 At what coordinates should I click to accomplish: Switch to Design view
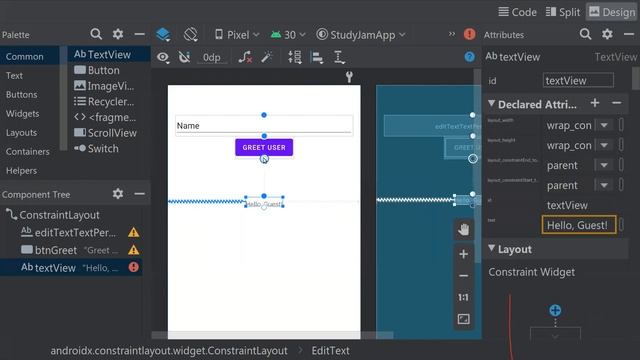(612, 12)
